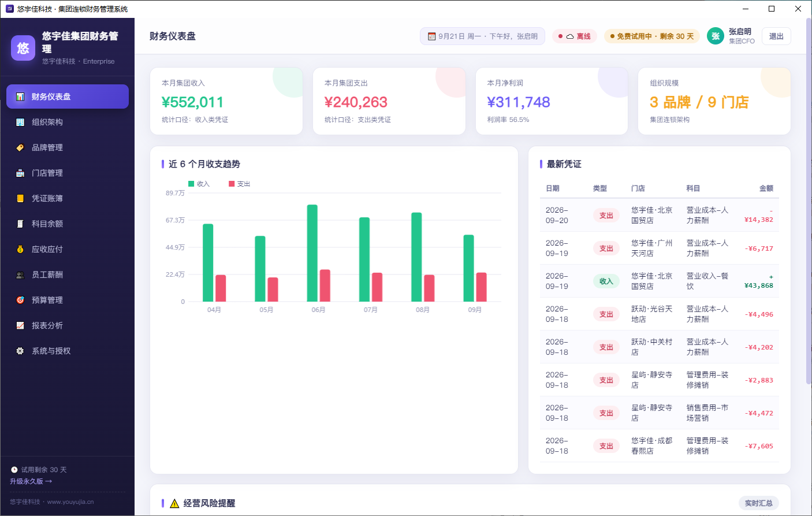This screenshot has height=516, width=812.
Task: Click the 财务仪表盘 chart icon in sidebar
Action: (x=20, y=96)
